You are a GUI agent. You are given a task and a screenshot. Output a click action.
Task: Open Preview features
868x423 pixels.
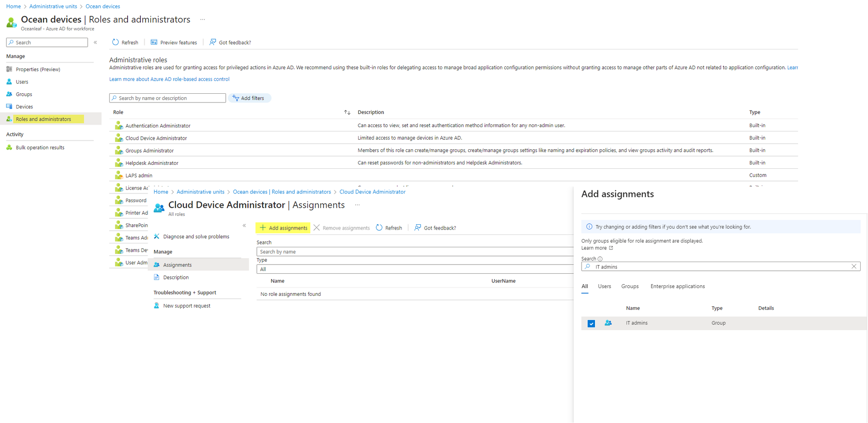point(174,43)
